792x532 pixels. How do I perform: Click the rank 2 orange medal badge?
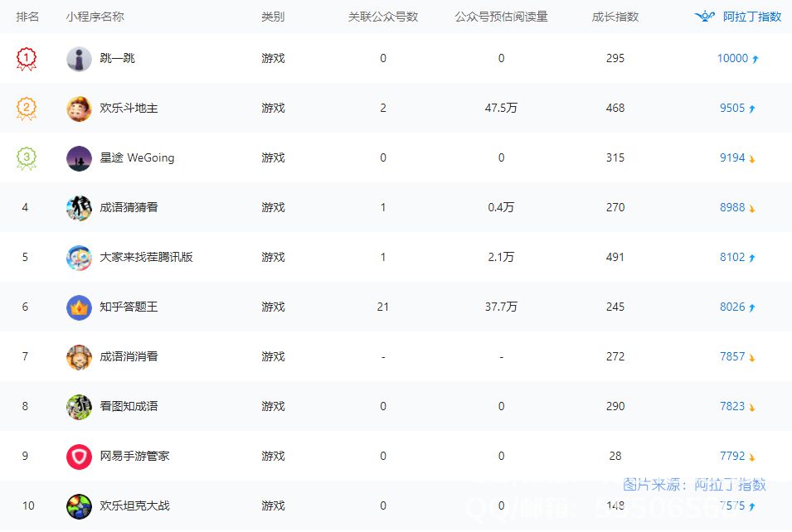click(27, 108)
